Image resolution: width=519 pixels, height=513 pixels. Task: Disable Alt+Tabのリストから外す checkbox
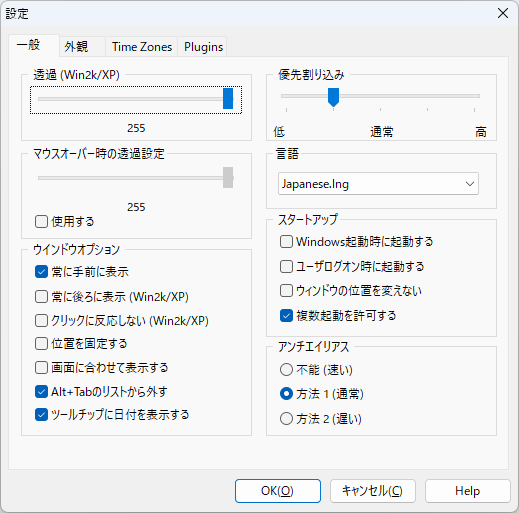click(x=41, y=392)
